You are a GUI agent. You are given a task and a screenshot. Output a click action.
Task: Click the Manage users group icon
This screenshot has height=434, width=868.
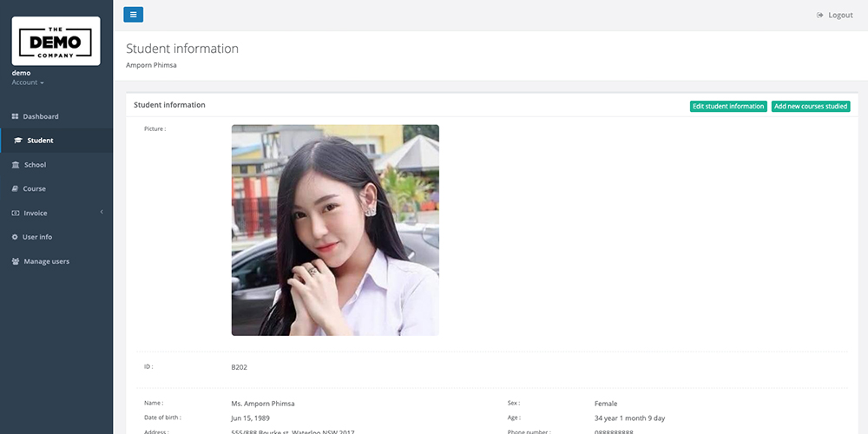(x=16, y=261)
